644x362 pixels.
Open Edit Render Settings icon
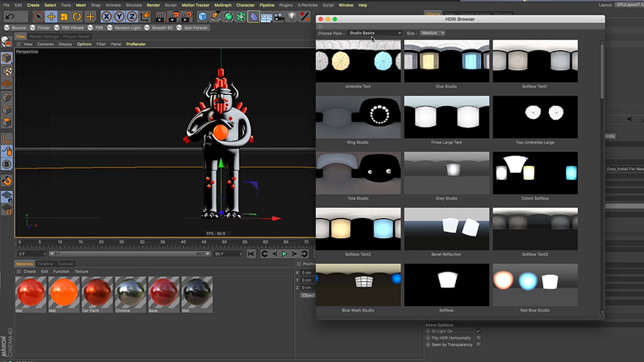(x=187, y=17)
